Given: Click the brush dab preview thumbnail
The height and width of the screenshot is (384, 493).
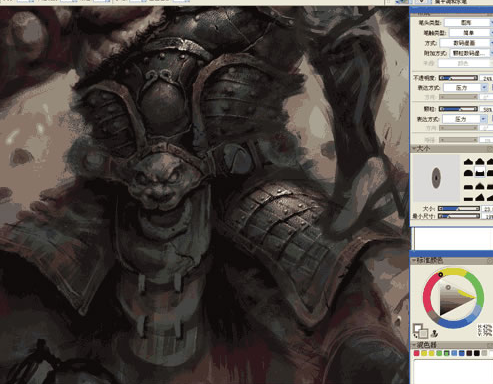Looking at the screenshot, I should coord(436,178).
